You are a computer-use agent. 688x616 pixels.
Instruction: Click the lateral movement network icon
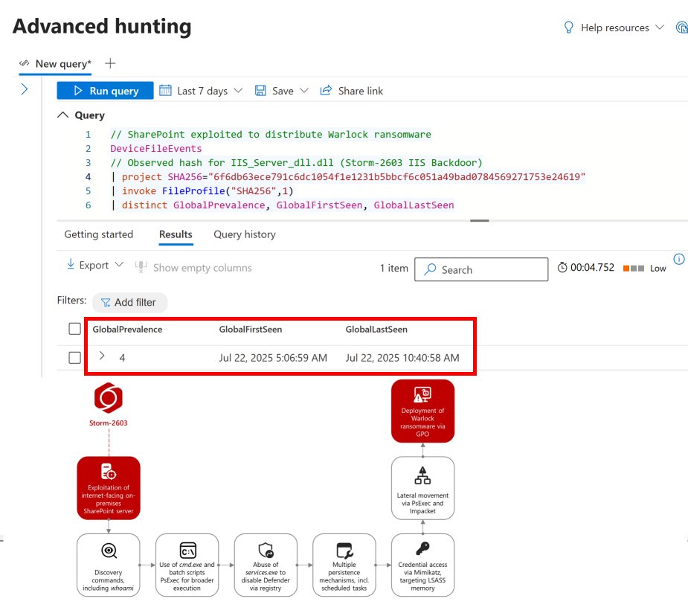pos(422,475)
